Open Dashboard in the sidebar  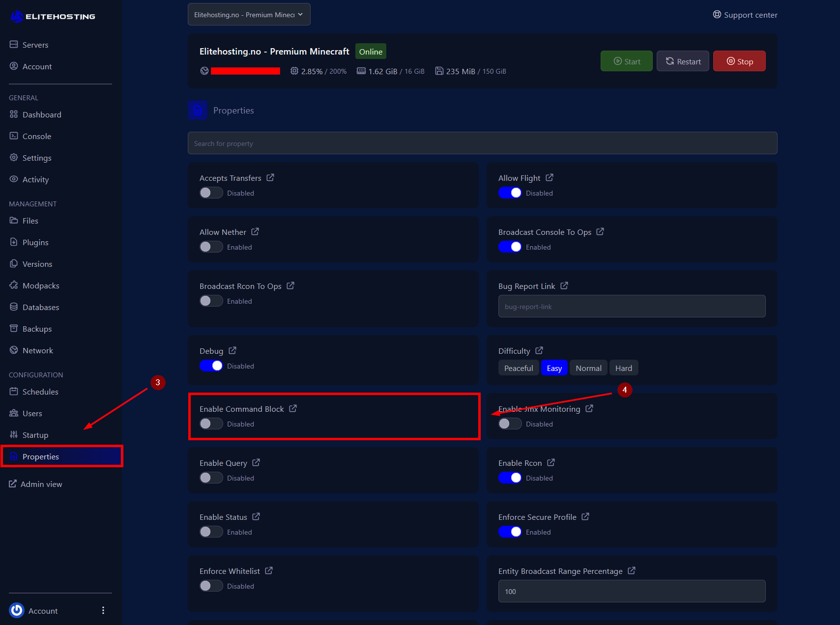pos(35,114)
